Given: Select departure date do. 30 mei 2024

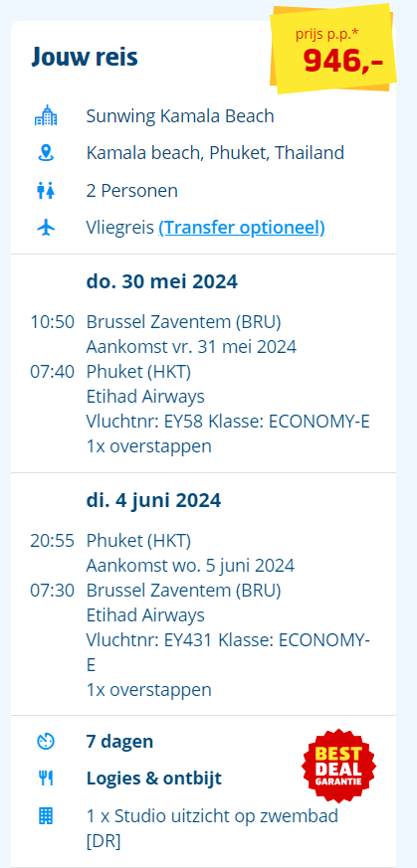Looking at the screenshot, I should point(161,281).
